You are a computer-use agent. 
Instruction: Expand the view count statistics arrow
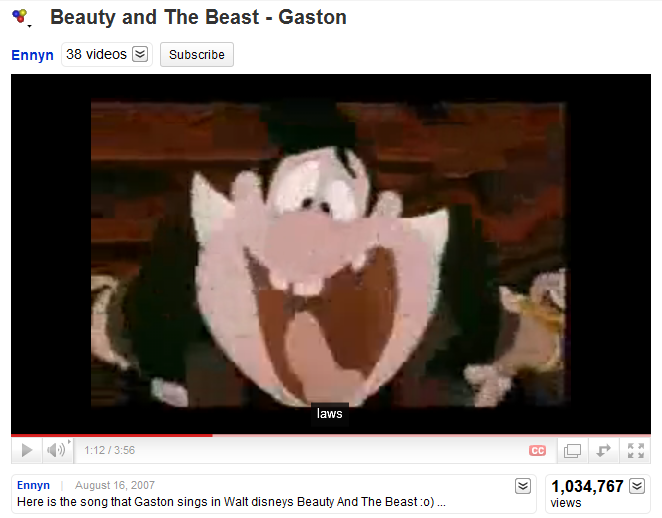point(637,486)
